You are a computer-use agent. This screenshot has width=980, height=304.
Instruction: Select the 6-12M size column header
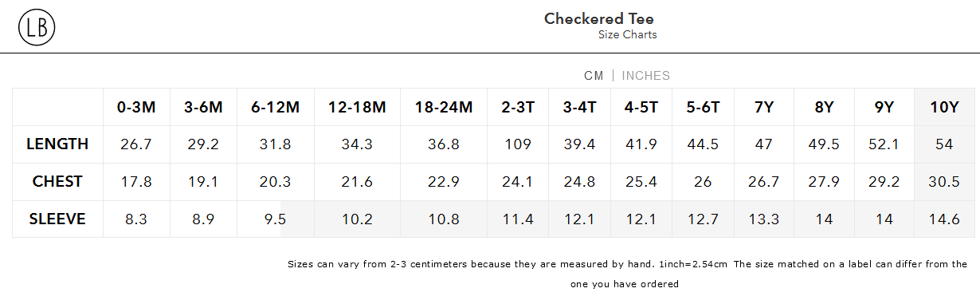(275, 107)
